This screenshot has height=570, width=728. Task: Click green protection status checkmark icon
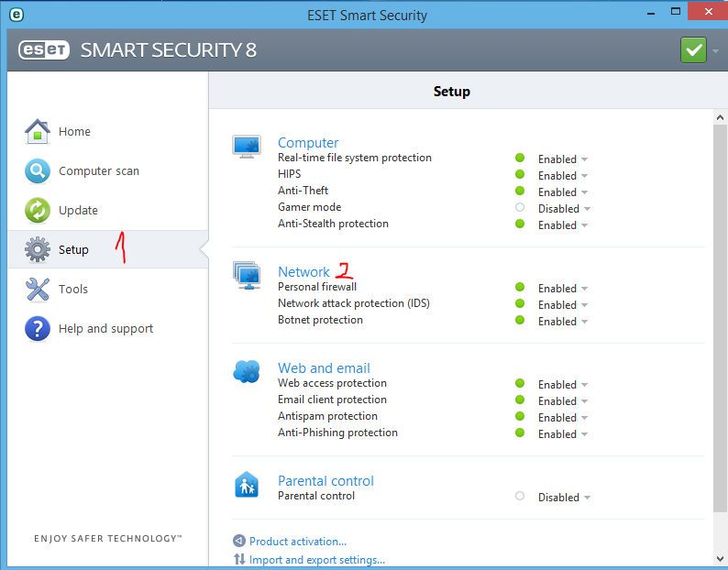pos(693,49)
